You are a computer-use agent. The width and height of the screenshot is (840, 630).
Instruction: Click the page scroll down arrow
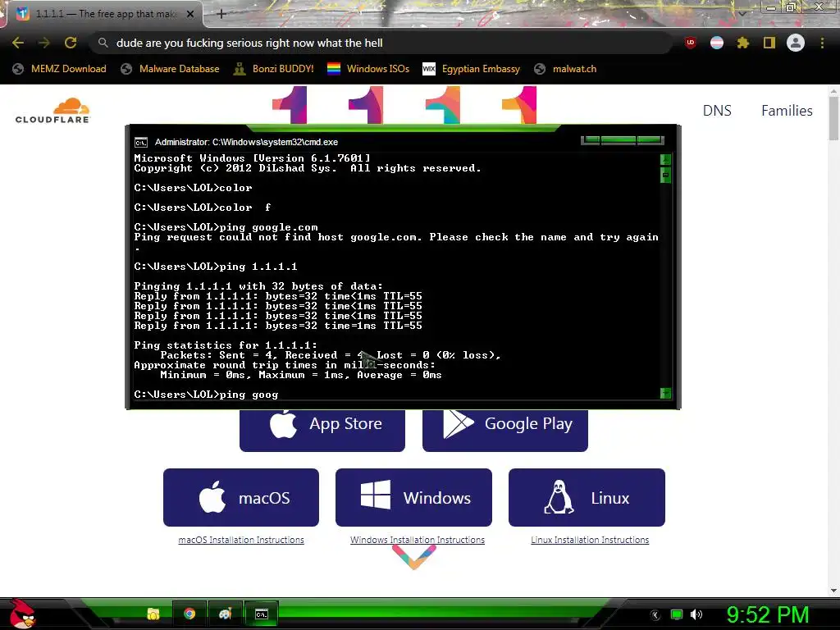coord(833,591)
